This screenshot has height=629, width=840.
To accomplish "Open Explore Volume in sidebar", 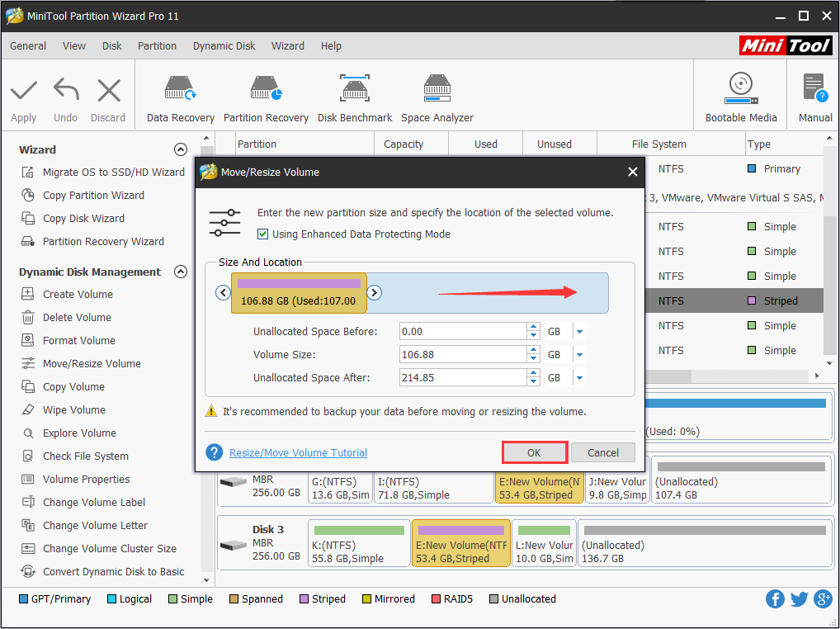I will tap(68, 433).
